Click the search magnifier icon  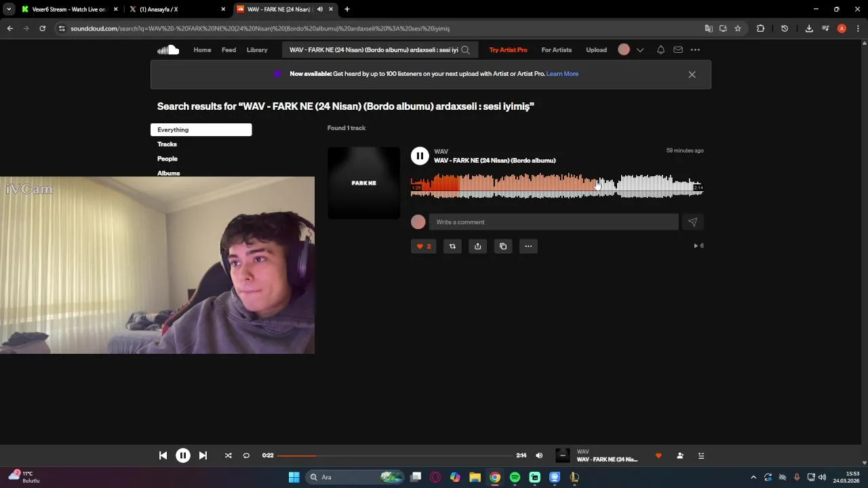tap(465, 49)
